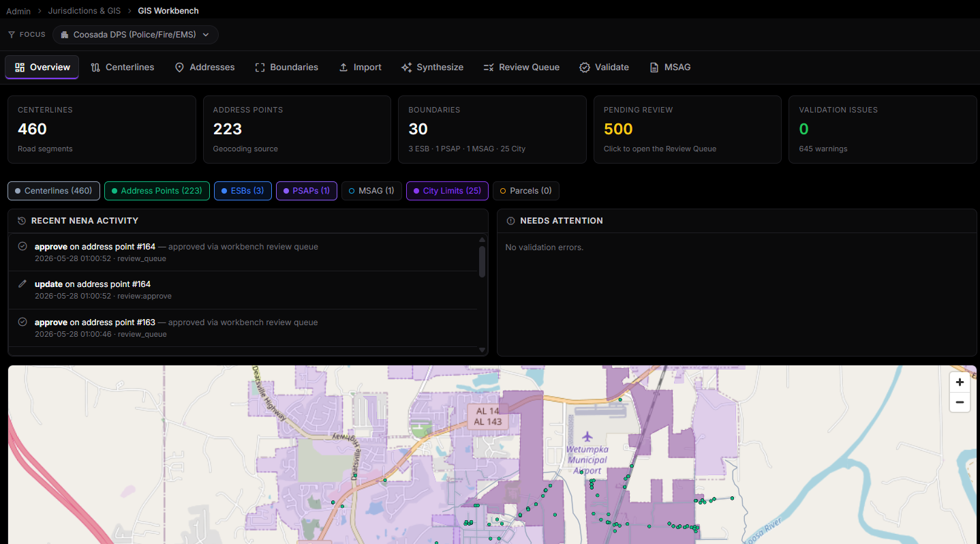Click the AL 14 AL 143 highway shield
The image size is (980, 544).
488,416
